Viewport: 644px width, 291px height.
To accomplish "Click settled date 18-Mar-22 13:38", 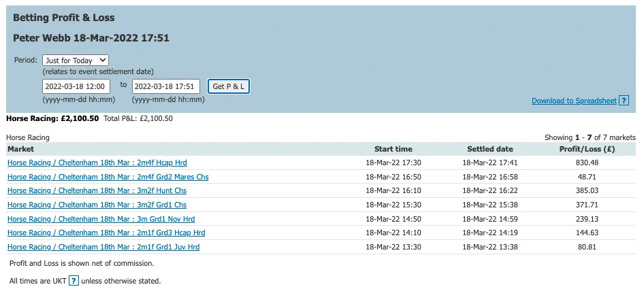I will coord(490,247).
